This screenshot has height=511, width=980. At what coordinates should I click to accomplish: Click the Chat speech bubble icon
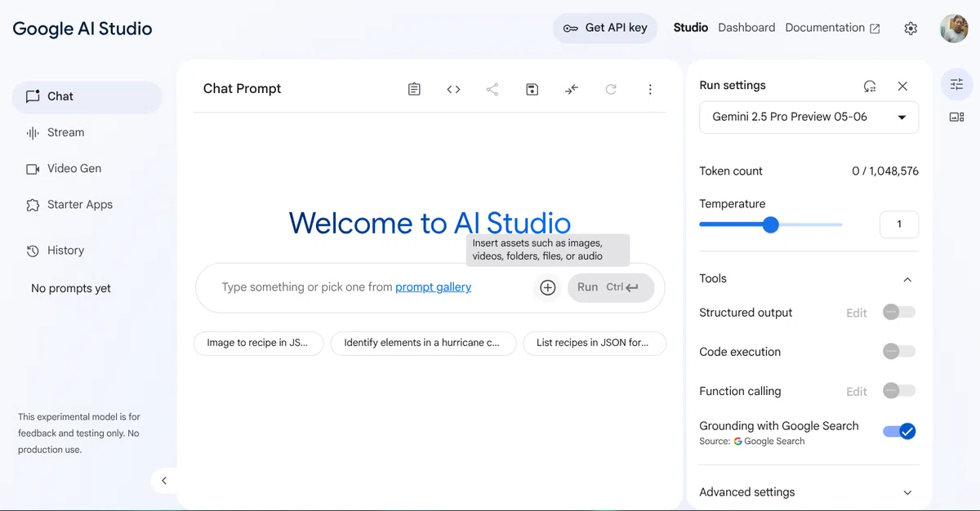(x=33, y=96)
